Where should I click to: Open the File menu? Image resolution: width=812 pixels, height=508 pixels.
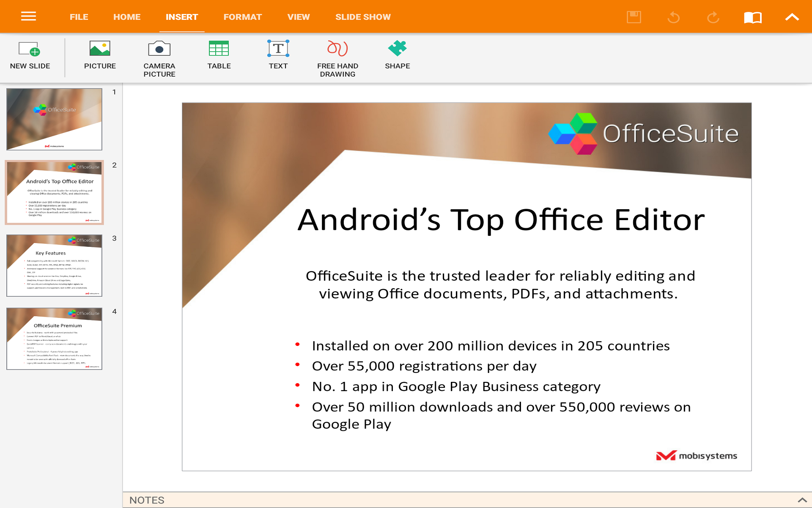[x=79, y=17]
